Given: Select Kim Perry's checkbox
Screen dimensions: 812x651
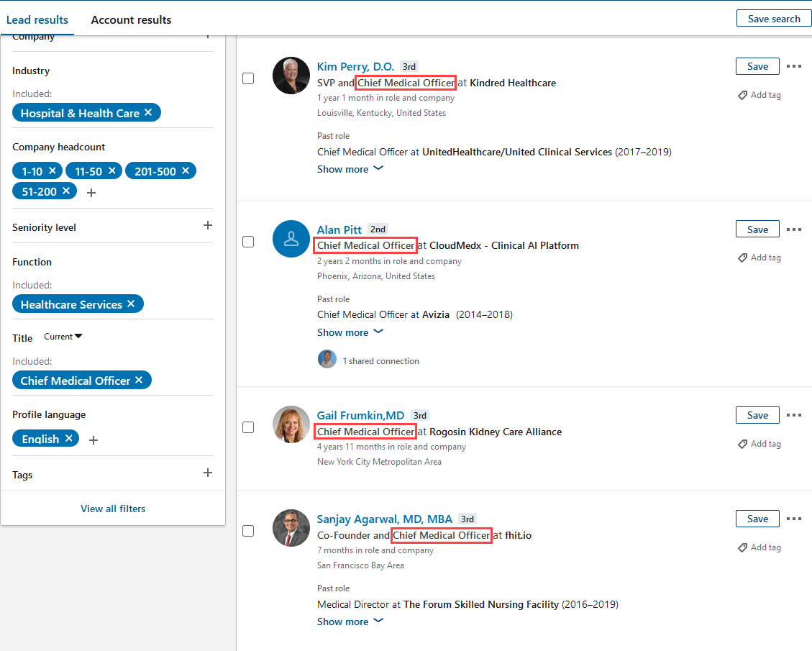Looking at the screenshot, I should [248, 78].
